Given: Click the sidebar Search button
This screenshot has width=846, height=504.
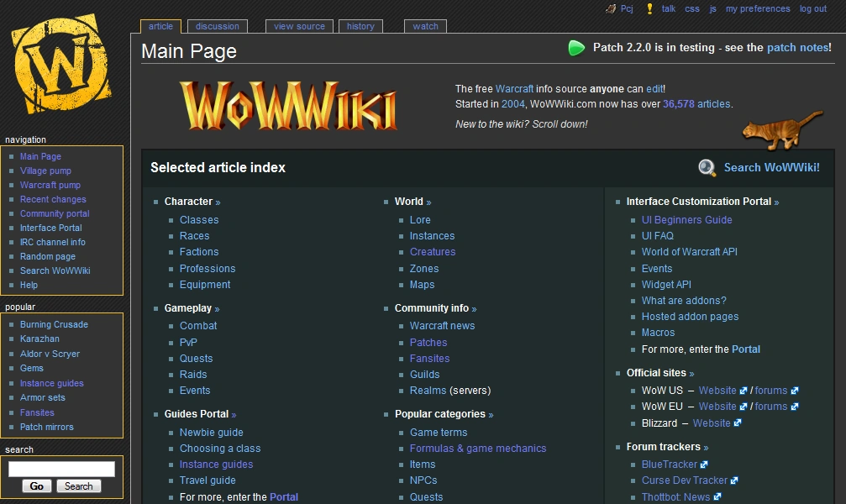Looking at the screenshot, I should (x=79, y=486).
